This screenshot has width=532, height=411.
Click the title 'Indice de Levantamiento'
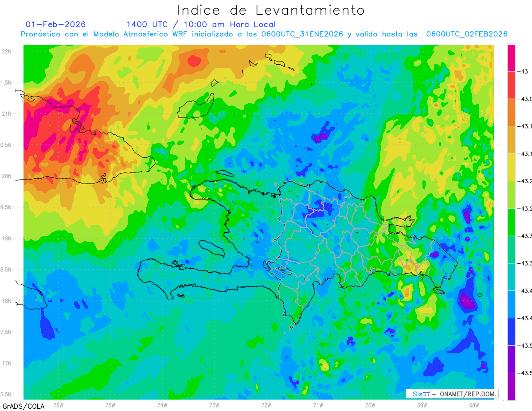[270, 10]
